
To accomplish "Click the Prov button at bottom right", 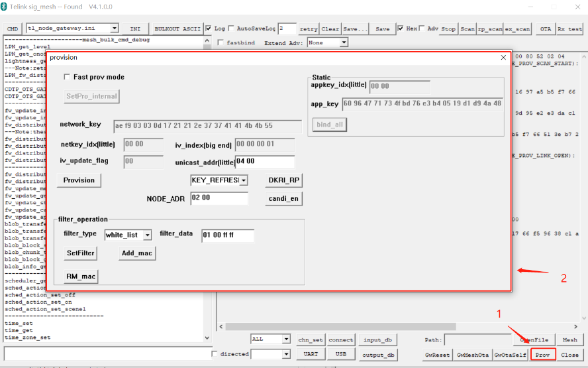I will (542, 355).
